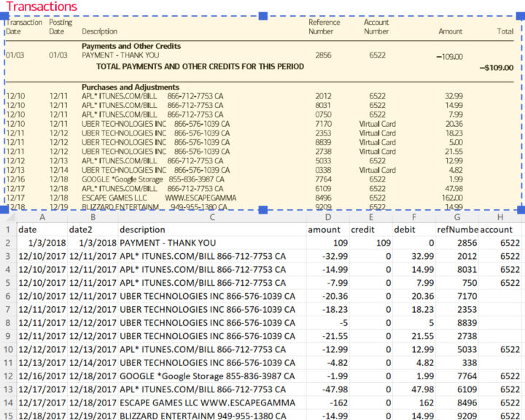Click the bottom-right selection handle
The image size is (525, 420).
(521, 209)
